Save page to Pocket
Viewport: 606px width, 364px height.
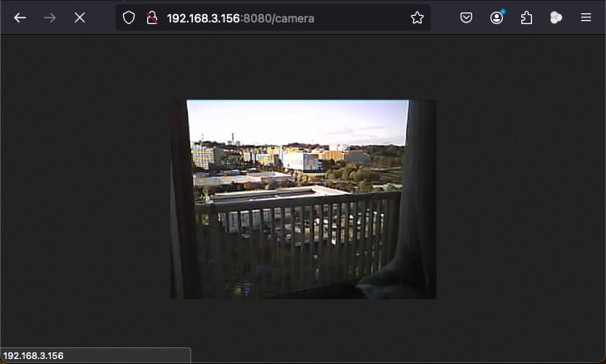point(466,17)
